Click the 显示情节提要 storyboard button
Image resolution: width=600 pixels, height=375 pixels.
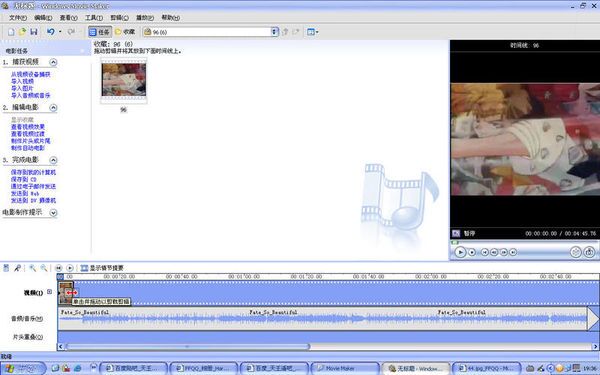coord(102,268)
